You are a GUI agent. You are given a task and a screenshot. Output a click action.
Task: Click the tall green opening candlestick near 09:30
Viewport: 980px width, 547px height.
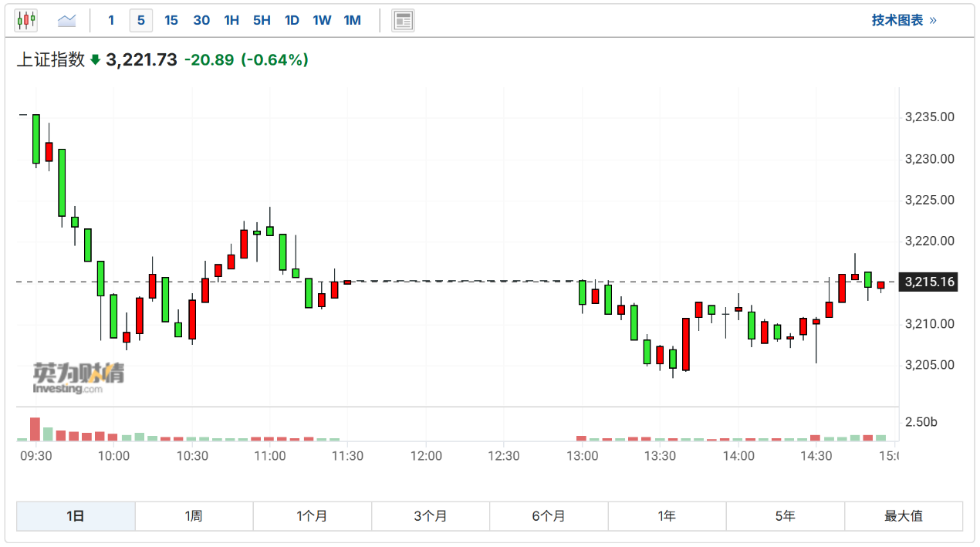tap(35, 139)
